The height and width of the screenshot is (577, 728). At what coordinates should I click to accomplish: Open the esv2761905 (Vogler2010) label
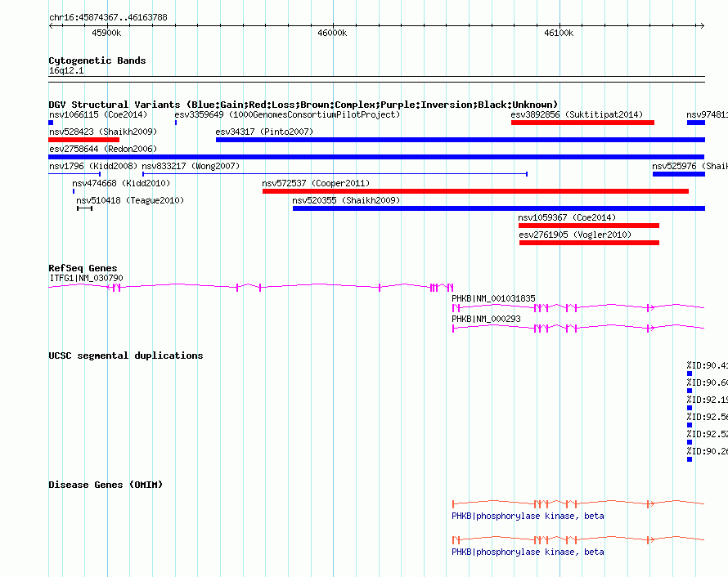[575, 235]
